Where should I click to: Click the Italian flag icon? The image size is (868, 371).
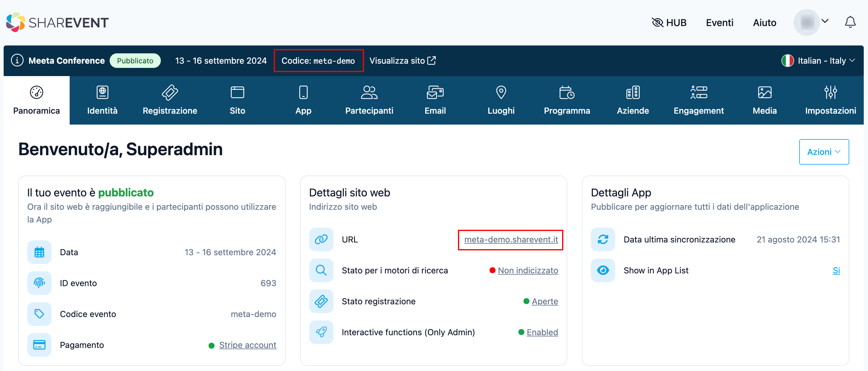[787, 61]
